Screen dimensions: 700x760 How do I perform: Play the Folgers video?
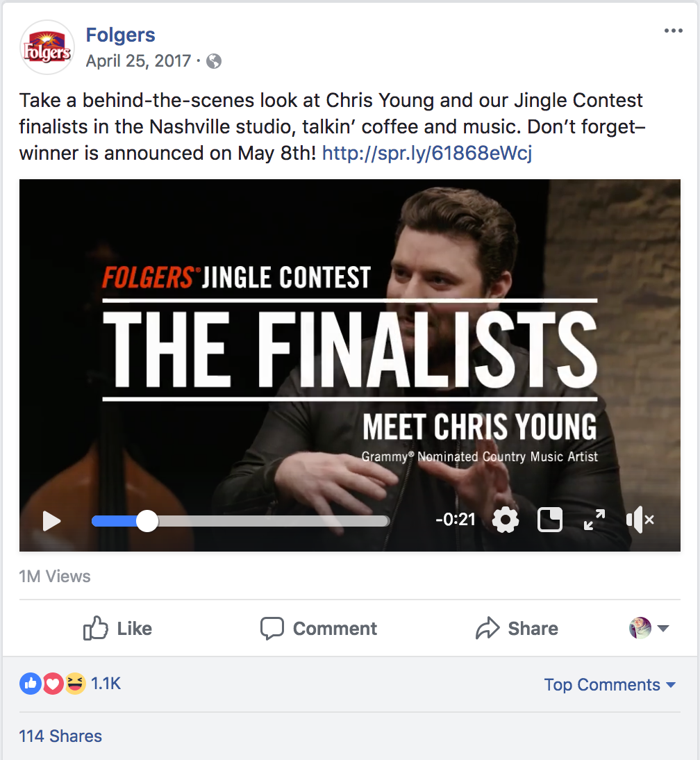(x=51, y=521)
